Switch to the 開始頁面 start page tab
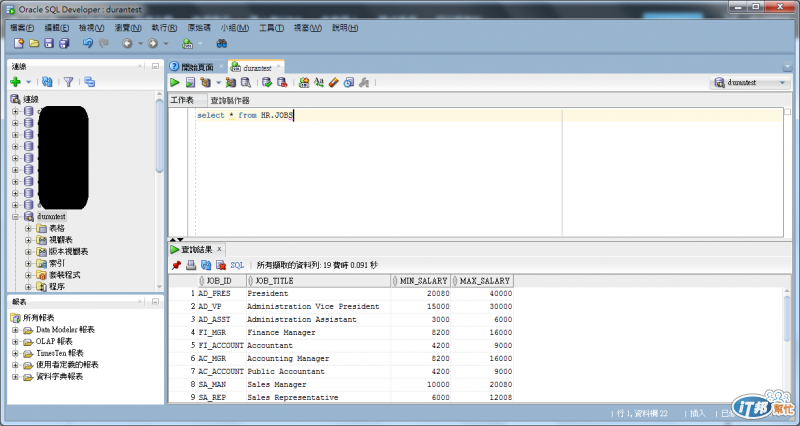 [197, 67]
